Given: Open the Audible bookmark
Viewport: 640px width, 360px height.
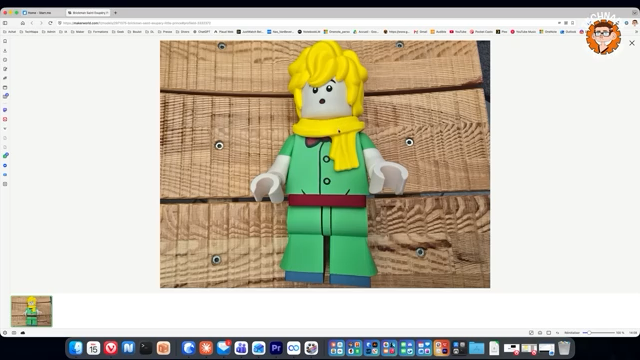Looking at the screenshot, I should 438,31.
